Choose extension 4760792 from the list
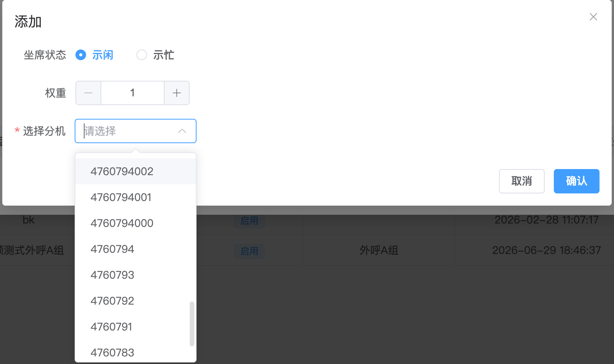 (136, 301)
